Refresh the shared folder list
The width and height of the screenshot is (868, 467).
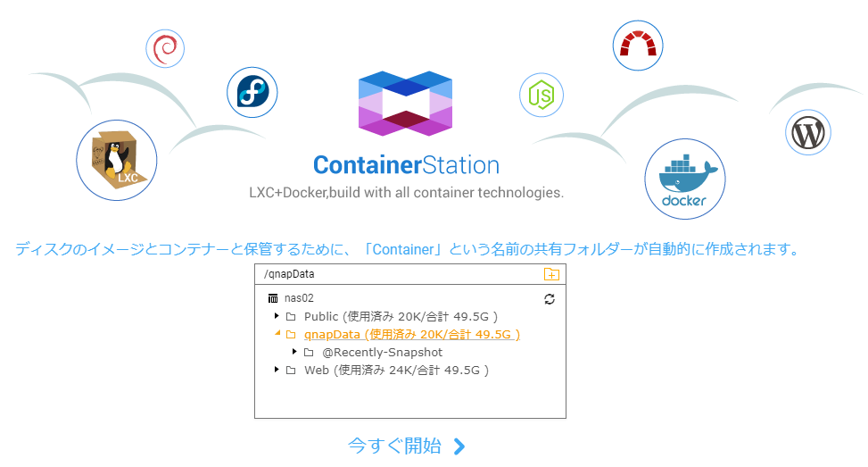[550, 299]
